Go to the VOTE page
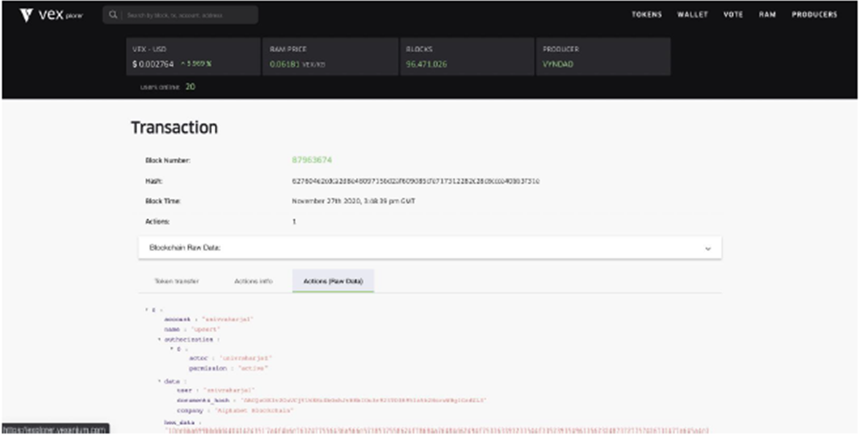The height and width of the screenshot is (440, 868). [x=733, y=15]
